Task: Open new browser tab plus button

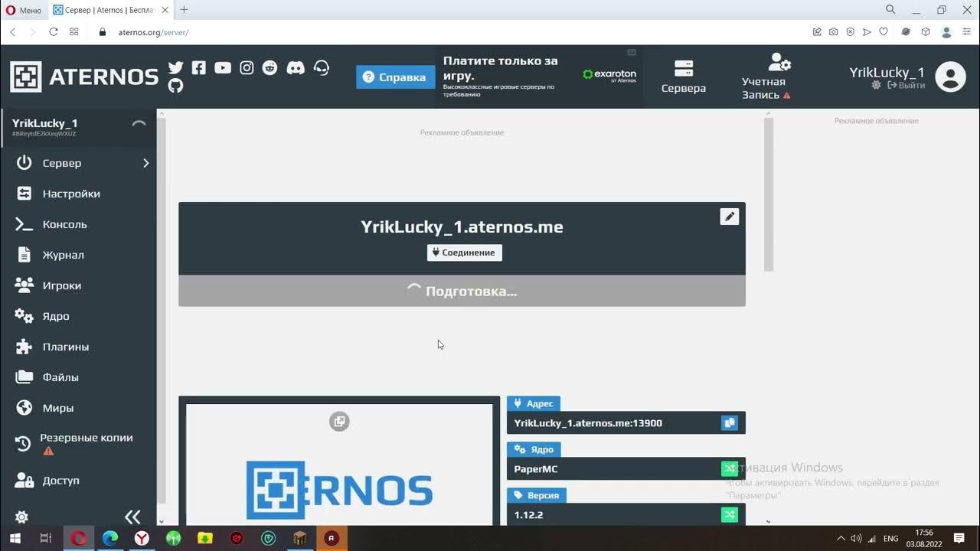Action: pyautogui.click(x=184, y=10)
